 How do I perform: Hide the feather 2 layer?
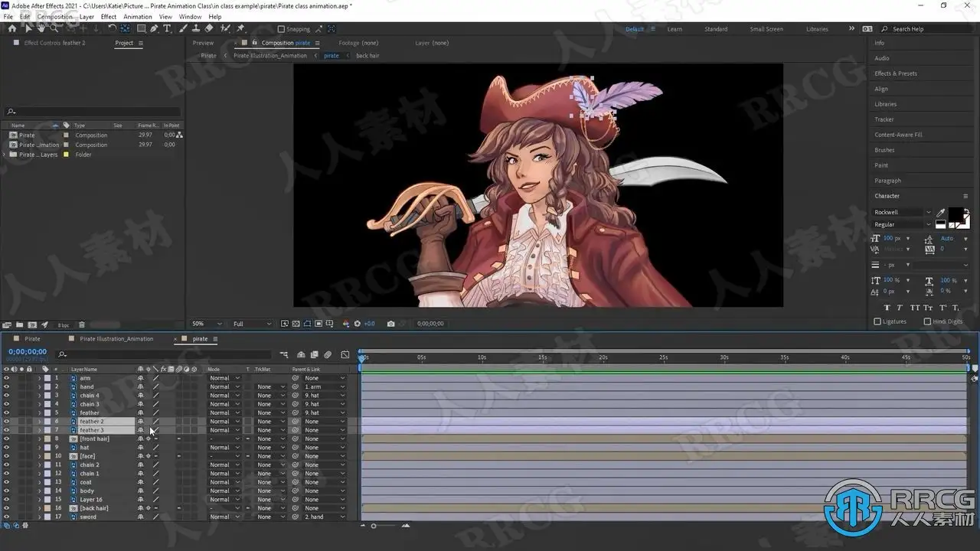[x=6, y=422]
